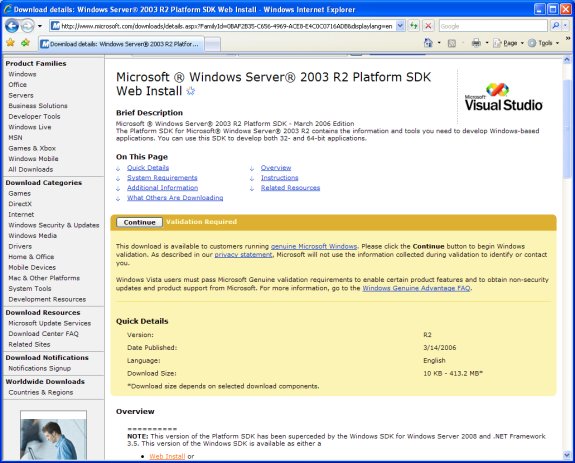
Task: Open a new blank tab
Action: (212, 45)
